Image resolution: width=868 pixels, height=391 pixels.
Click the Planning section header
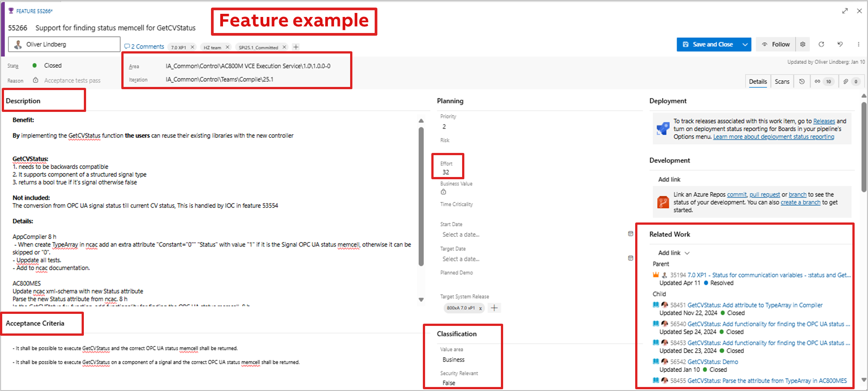point(450,101)
